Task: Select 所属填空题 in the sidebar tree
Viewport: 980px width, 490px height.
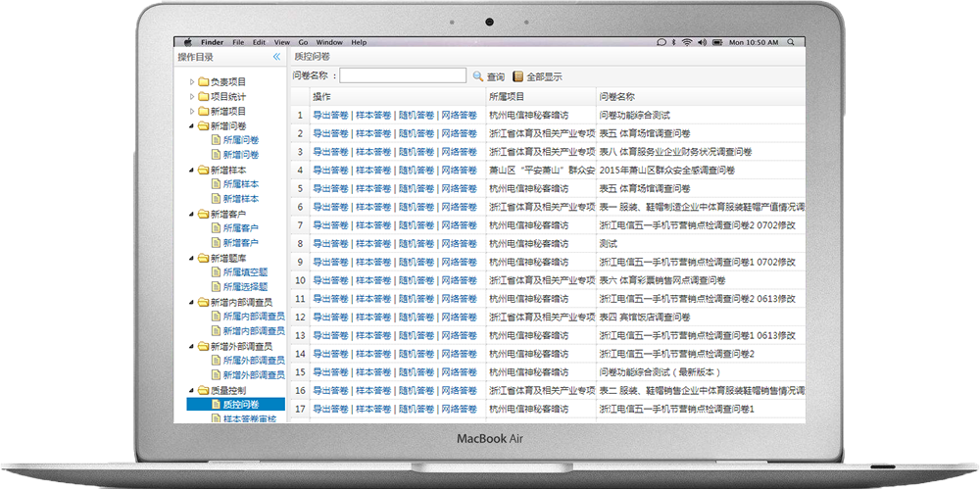Action: click(245, 272)
